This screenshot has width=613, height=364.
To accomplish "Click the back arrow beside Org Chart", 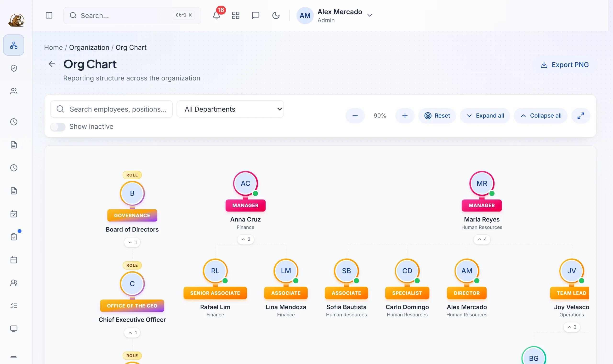I will pos(52,64).
